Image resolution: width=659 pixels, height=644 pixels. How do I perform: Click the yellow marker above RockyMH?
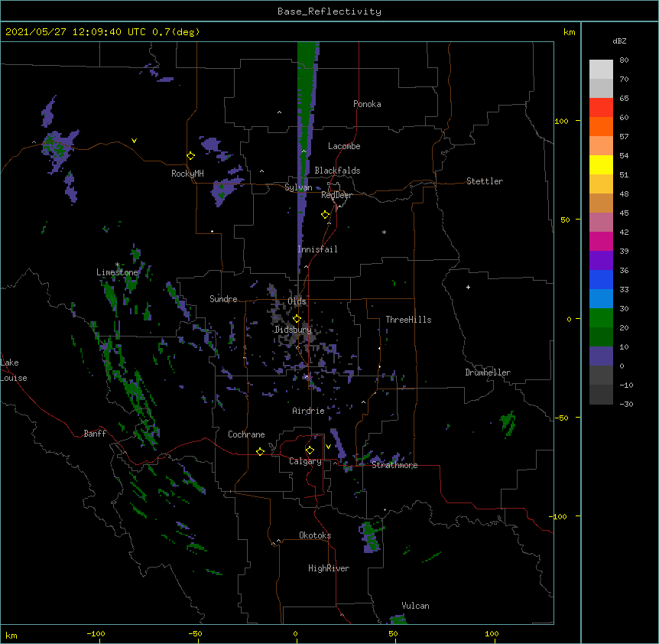click(x=190, y=156)
